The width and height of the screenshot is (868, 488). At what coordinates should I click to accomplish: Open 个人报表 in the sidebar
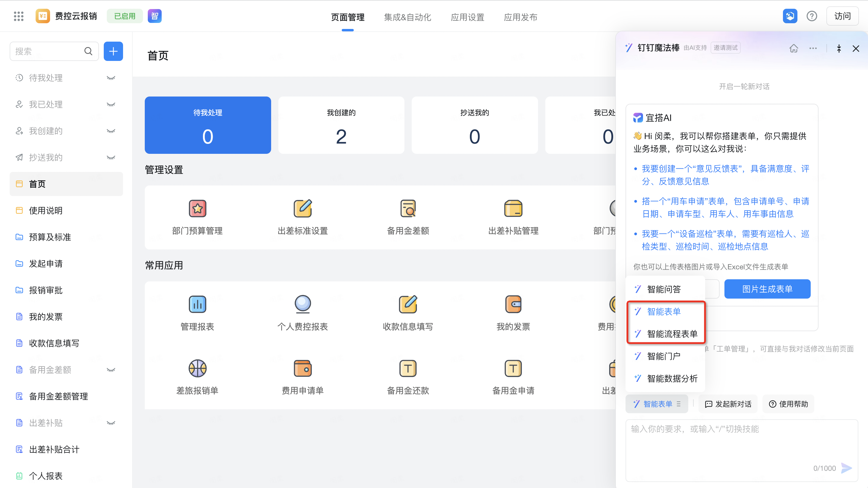click(x=66, y=476)
